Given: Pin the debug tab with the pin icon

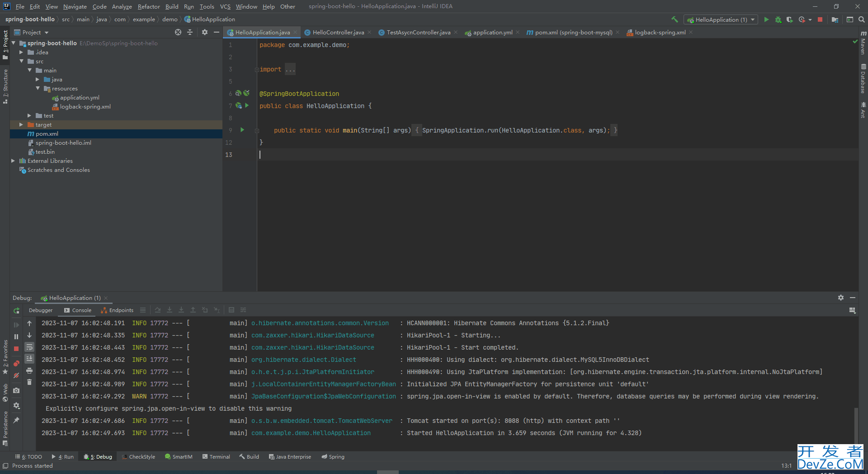Looking at the screenshot, I should 16,420.
